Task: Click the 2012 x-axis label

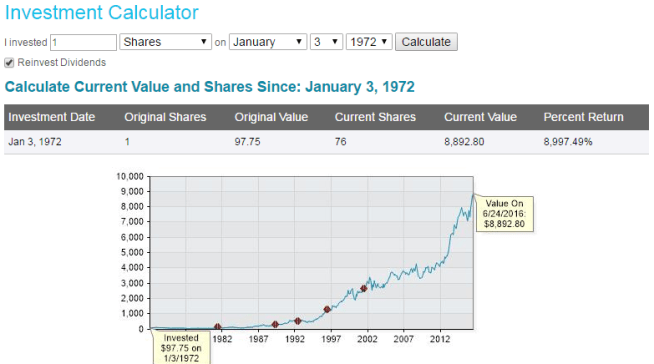Action: (440, 339)
